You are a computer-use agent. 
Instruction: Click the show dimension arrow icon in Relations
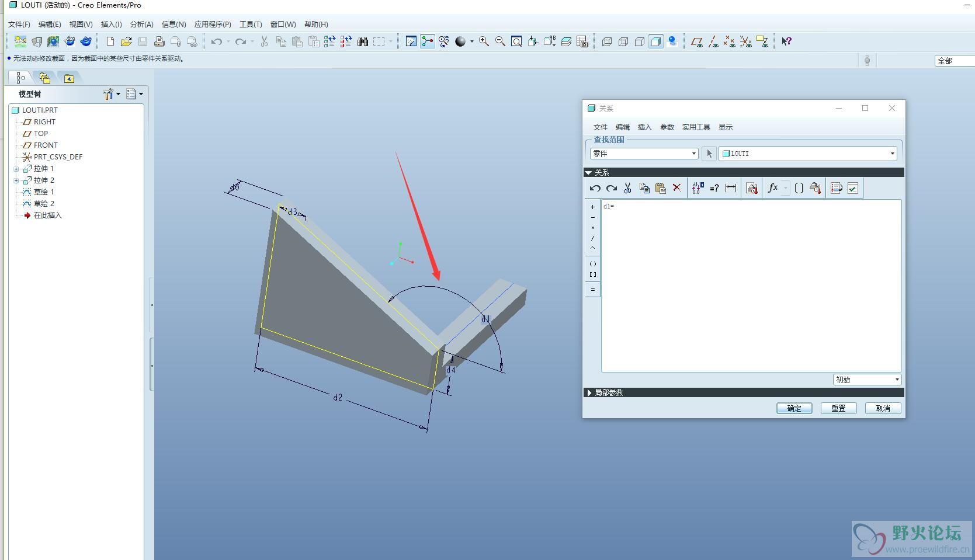coord(730,188)
